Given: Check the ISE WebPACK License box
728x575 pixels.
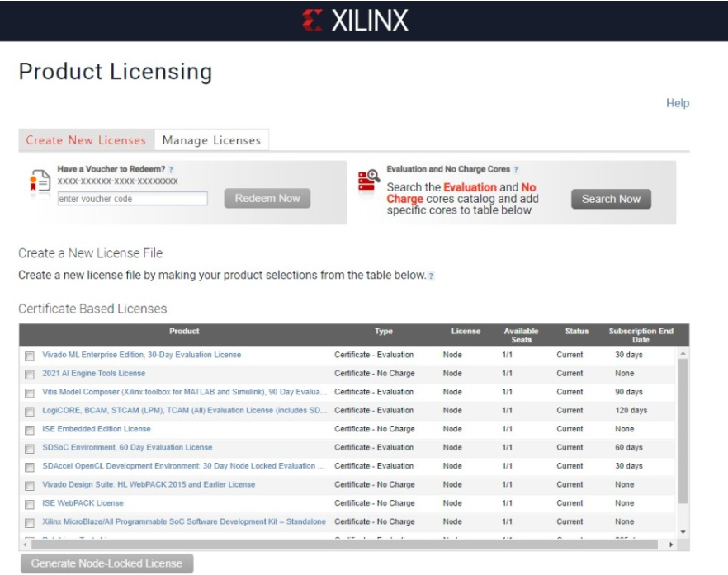Looking at the screenshot, I should point(30,504).
